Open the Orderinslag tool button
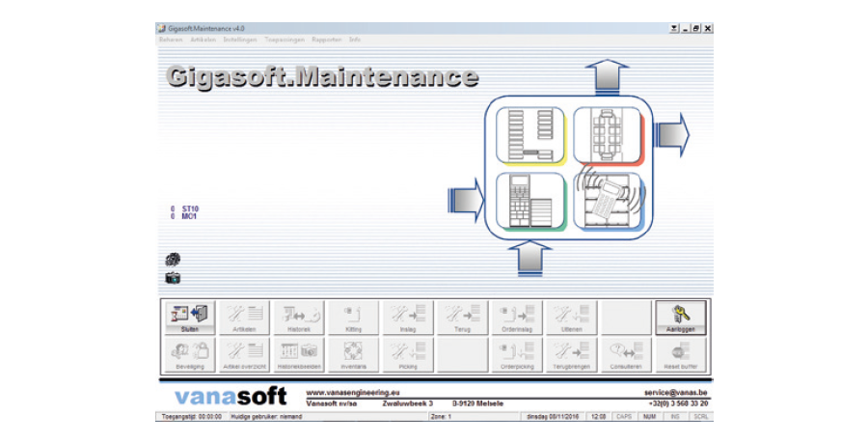This screenshot has width=868, height=444. click(x=517, y=319)
